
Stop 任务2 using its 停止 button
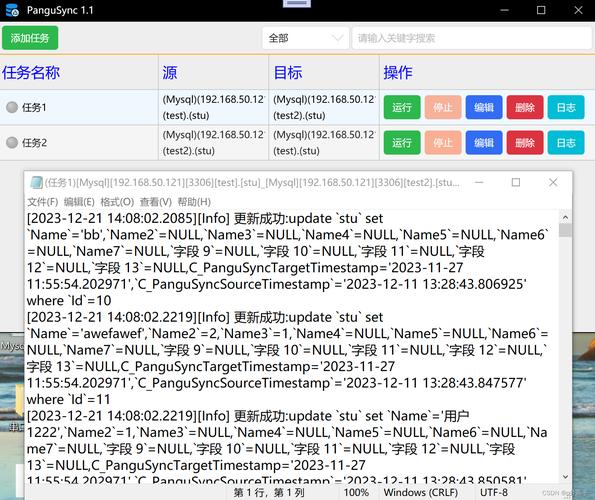click(443, 143)
